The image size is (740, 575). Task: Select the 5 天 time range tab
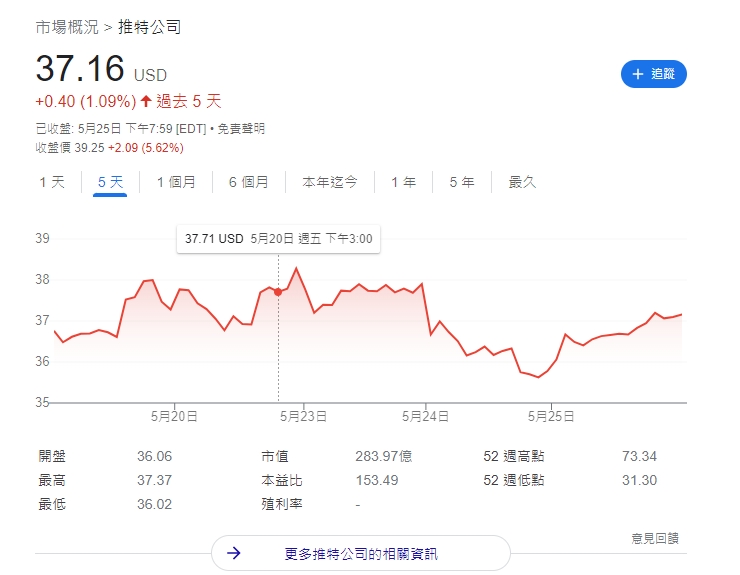point(110,182)
